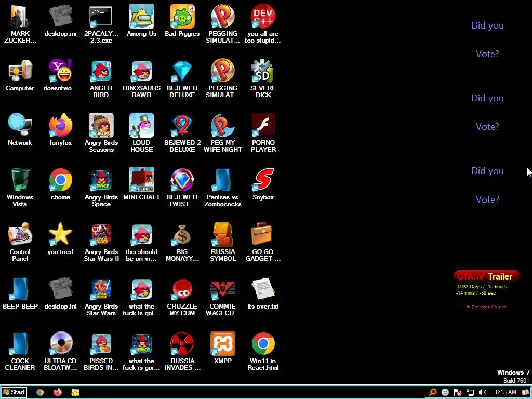Select the DINOSAURS RAWR icon
The image size is (532, 399).
[x=141, y=79]
